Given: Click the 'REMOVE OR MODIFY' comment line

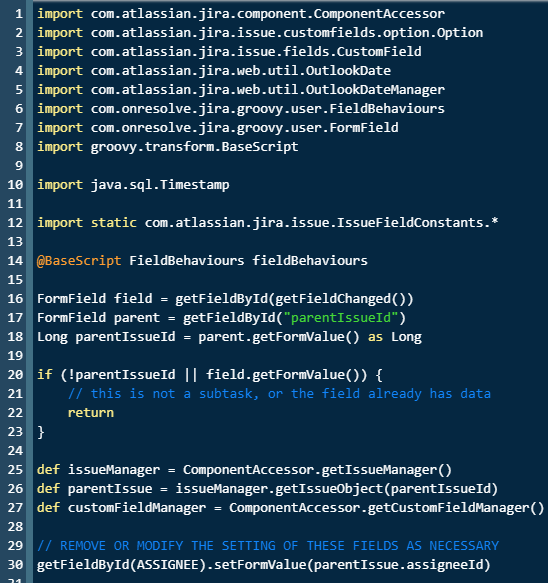Looking at the screenshot, I should (x=268, y=546).
